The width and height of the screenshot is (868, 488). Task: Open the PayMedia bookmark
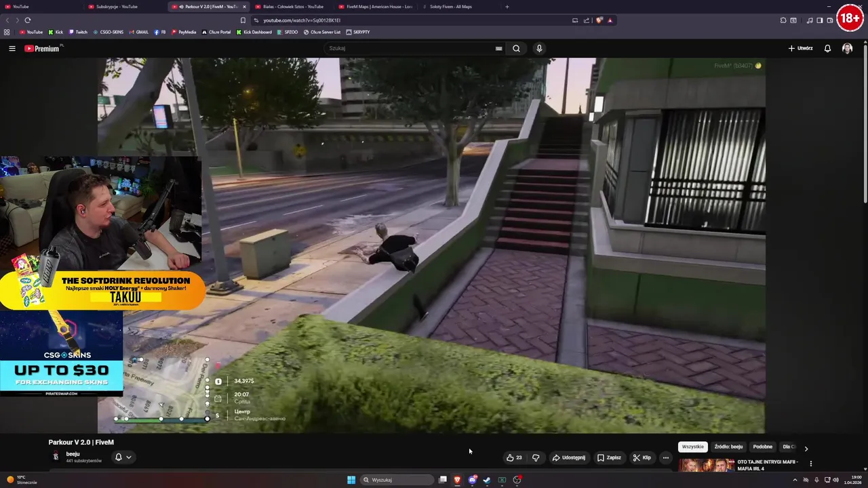[x=184, y=32]
